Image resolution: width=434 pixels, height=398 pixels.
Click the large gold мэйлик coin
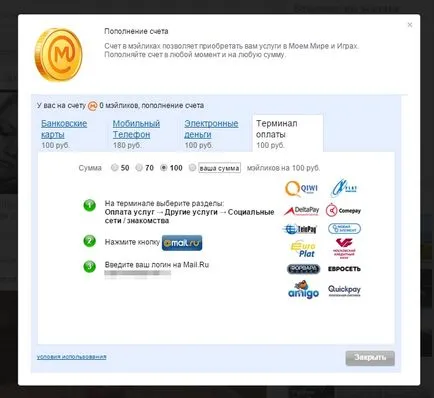coord(58,55)
